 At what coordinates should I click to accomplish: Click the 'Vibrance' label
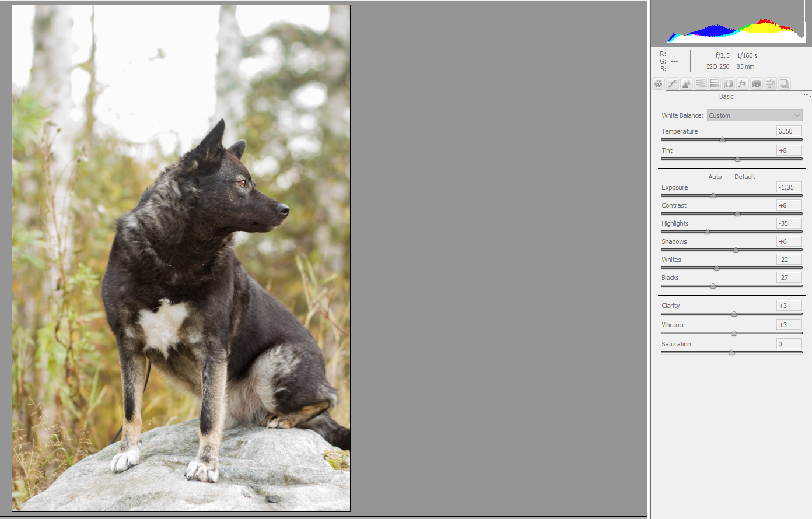pos(673,325)
